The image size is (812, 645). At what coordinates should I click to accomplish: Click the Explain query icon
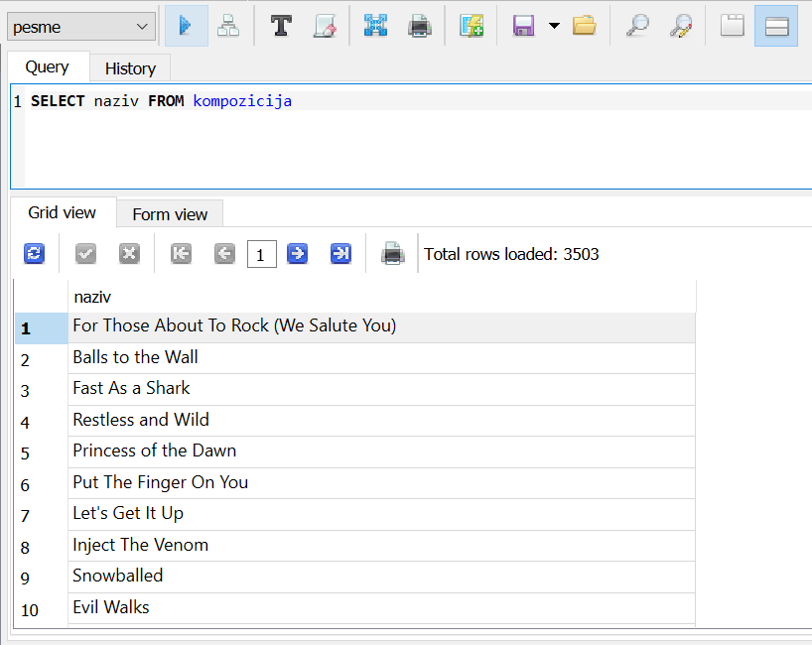click(228, 26)
